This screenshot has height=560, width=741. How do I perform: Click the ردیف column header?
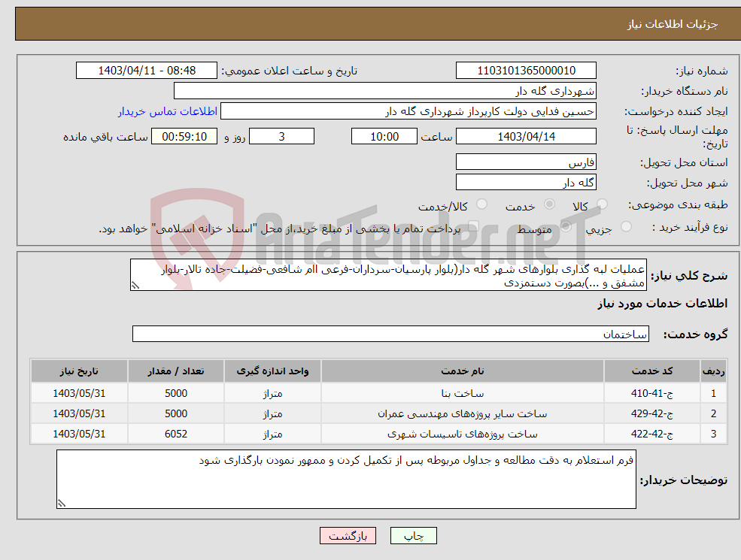coord(713,371)
